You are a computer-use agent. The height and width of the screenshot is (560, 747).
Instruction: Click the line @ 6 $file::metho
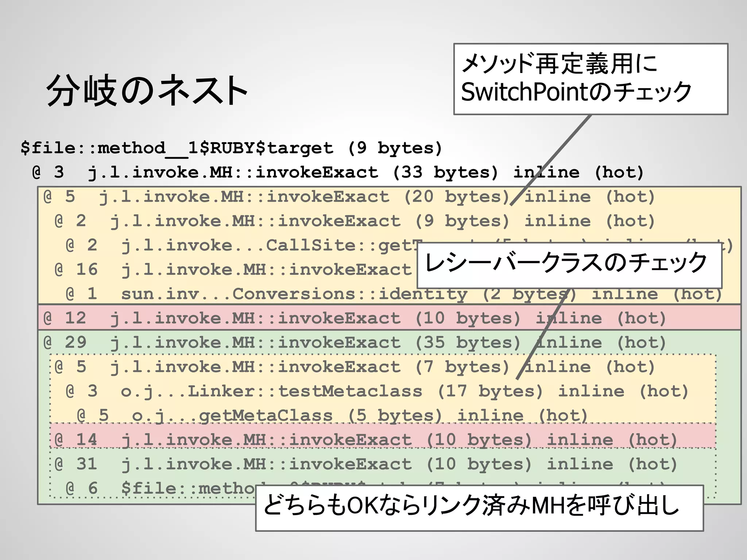(x=160, y=489)
